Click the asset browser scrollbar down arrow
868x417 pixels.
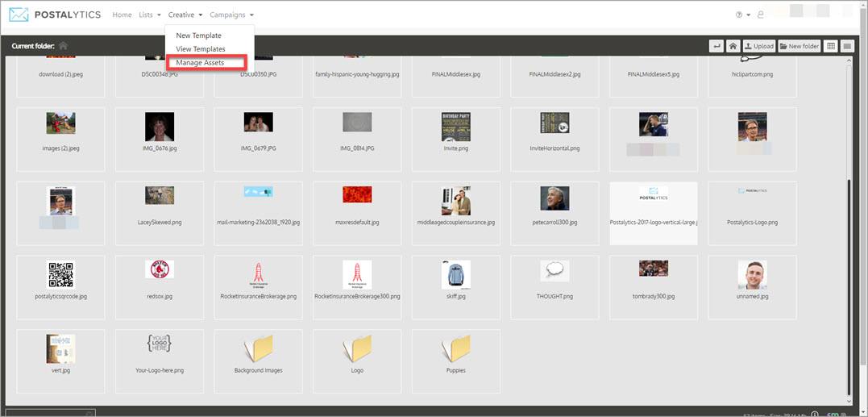point(849,400)
